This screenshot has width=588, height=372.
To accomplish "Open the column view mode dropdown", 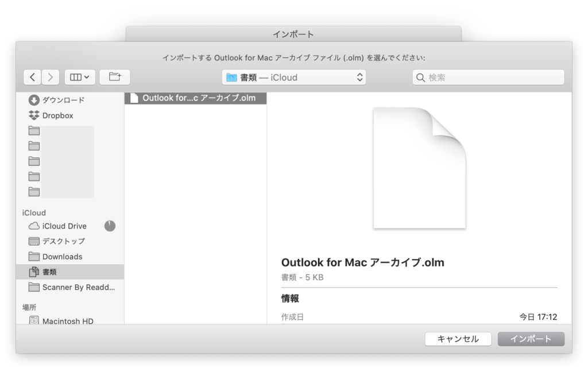I will [79, 77].
